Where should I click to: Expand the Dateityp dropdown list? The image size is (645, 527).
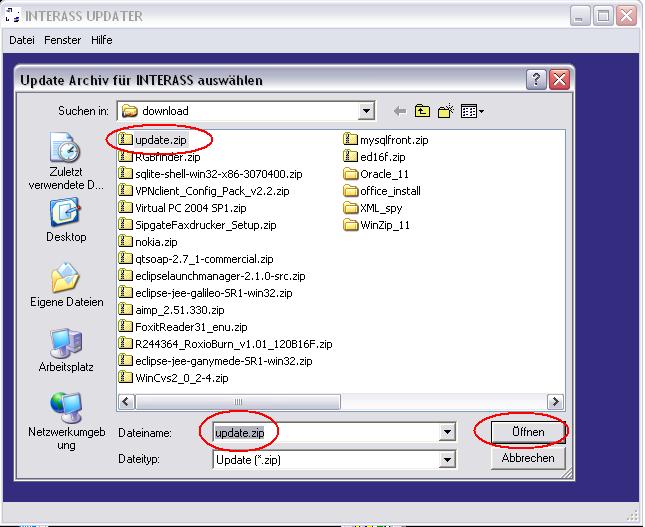click(x=447, y=460)
